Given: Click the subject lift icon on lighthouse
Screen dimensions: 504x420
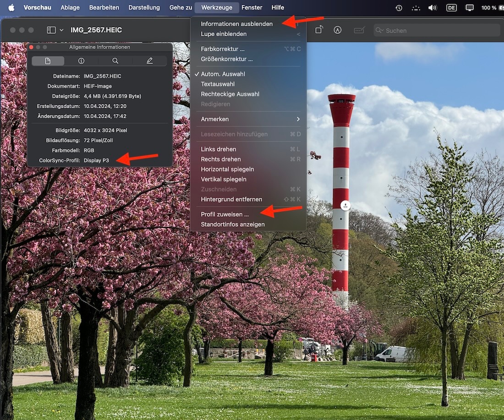Looking at the screenshot, I should pyautogui.click(x=345, y=206).
